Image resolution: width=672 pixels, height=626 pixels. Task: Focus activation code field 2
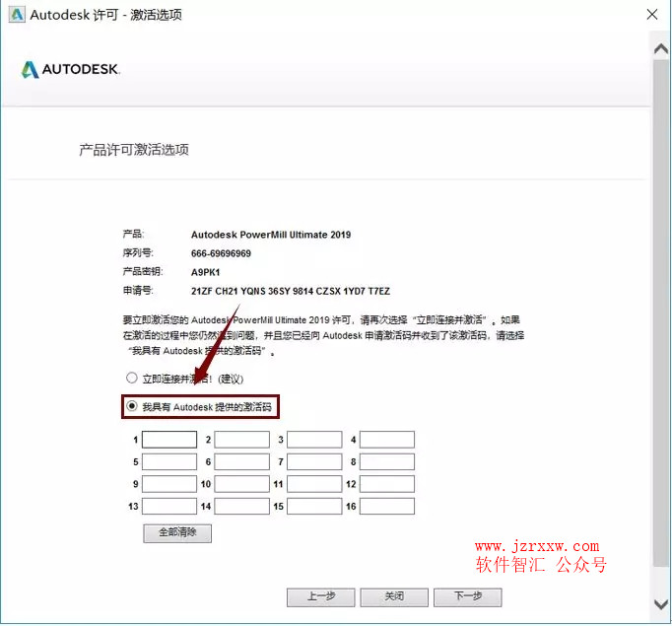tap(241, 440)
